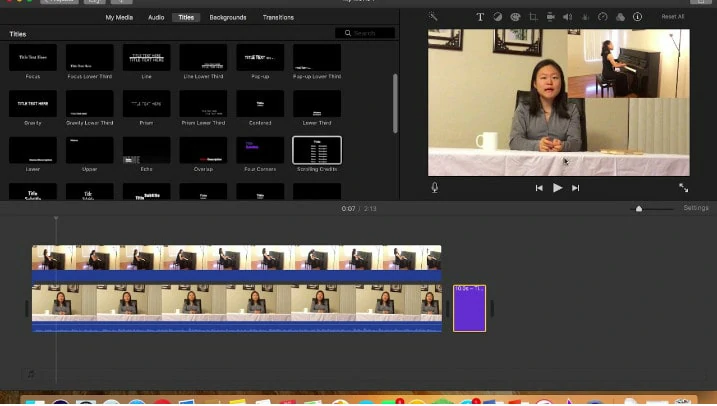Viewport: 717px width, 406px height.
Task: Open the Transitions tab
Action: click(278, 17)
